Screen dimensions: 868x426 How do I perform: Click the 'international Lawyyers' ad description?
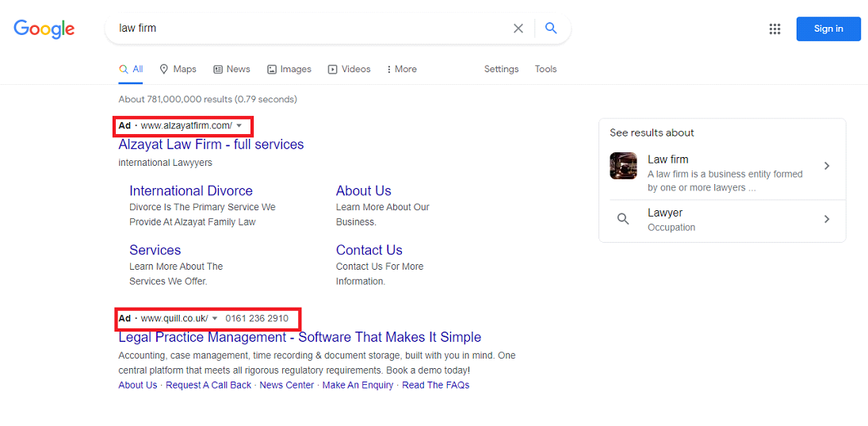click(165, 163)
